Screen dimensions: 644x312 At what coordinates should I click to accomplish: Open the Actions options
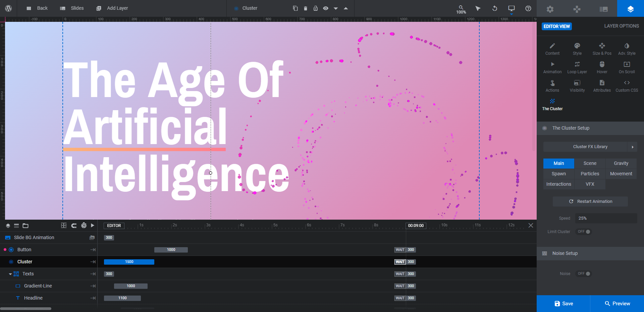tap(552, 86)
